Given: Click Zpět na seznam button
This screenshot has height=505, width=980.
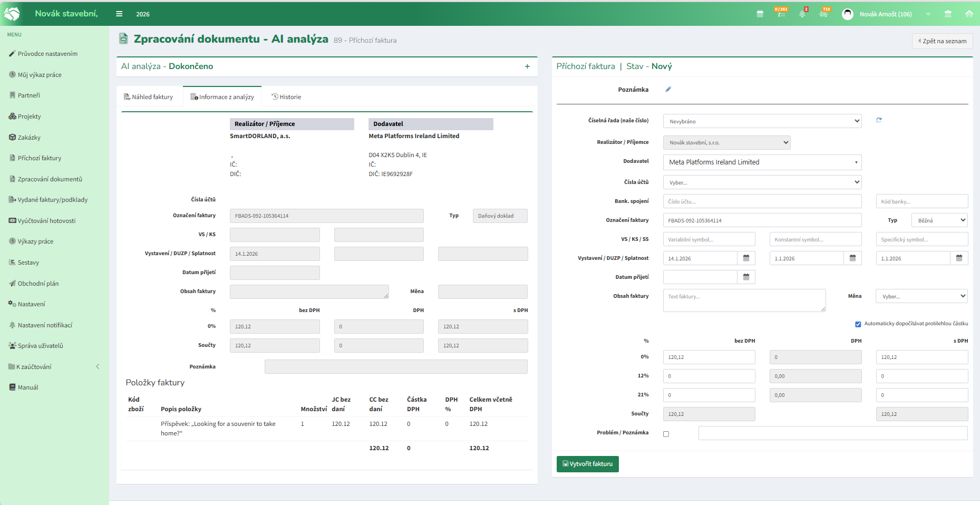Looking at the screenshot, I should (942, 41).
